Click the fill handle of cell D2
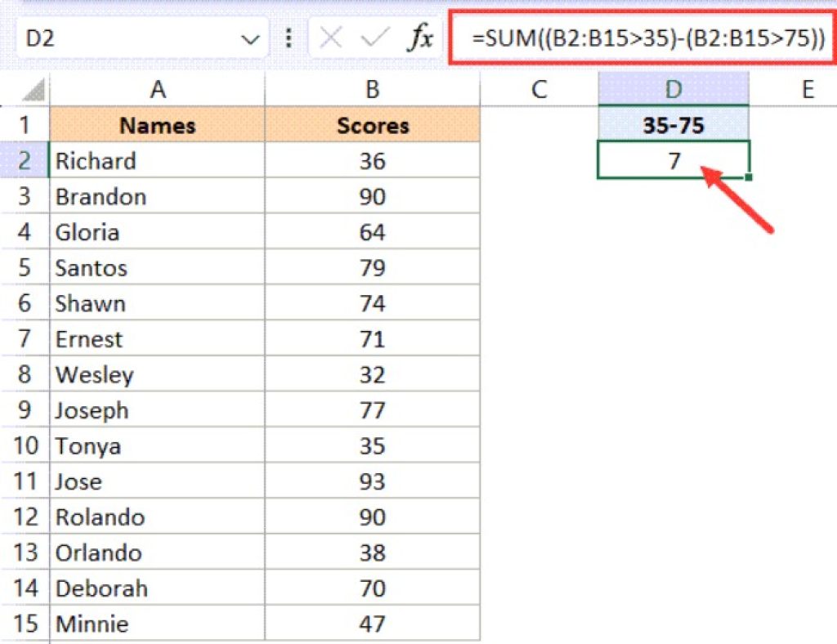Viewport: 837px width, 644px height. (x=748, y=177)
